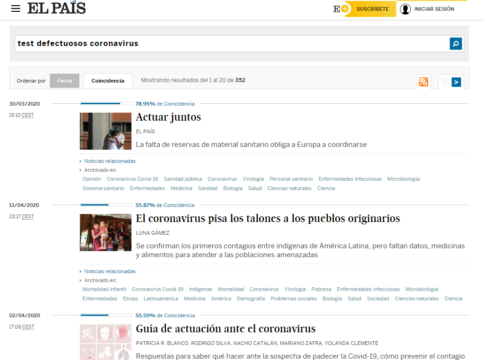Viewport: 485px width, 360px height.
Task: Click INICIAR SESIÓN link
Action: [x=434, y=9]
